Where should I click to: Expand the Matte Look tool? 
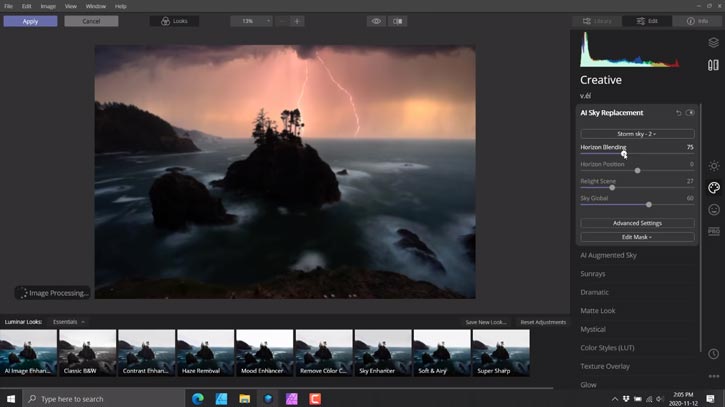(x=598, y=311)
